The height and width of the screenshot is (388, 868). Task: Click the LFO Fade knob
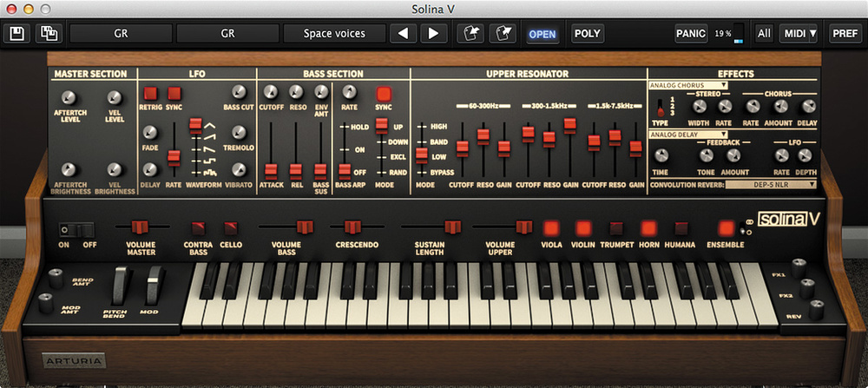point(150,132)
